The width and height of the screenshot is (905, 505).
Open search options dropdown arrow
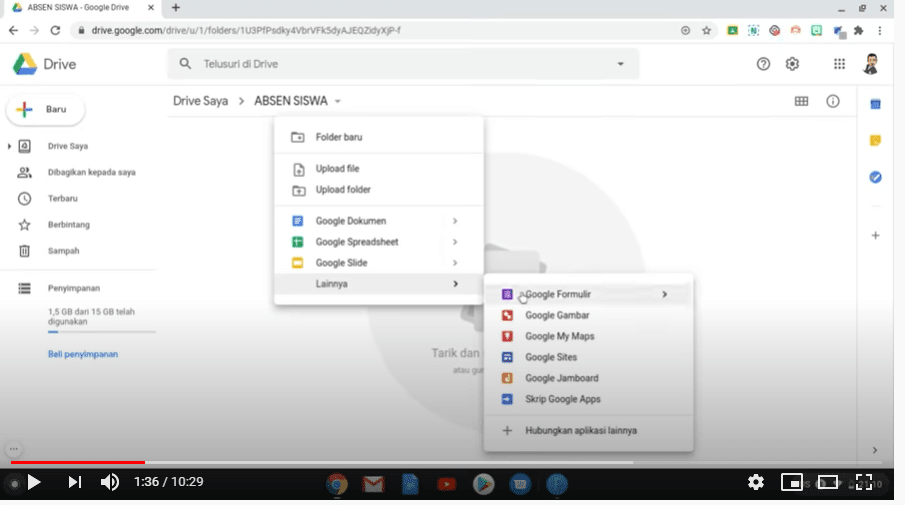[620, 64]
